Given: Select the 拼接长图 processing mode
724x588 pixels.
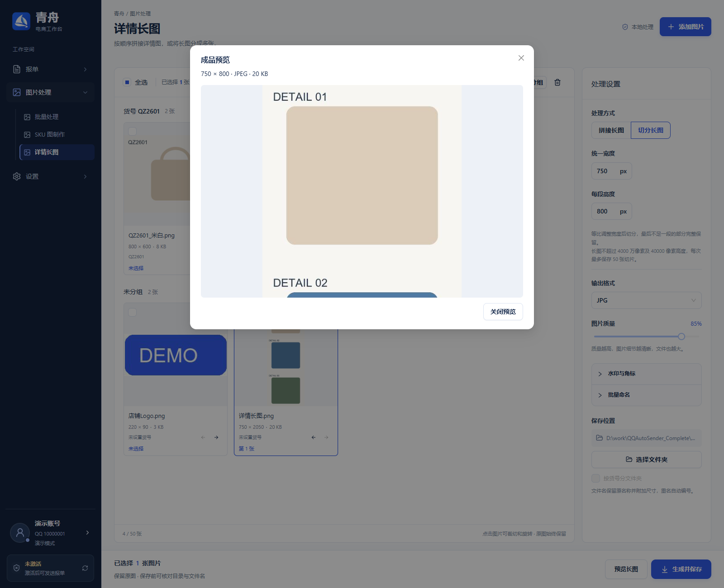Looking at the screenshot, I should coord(611,130).
